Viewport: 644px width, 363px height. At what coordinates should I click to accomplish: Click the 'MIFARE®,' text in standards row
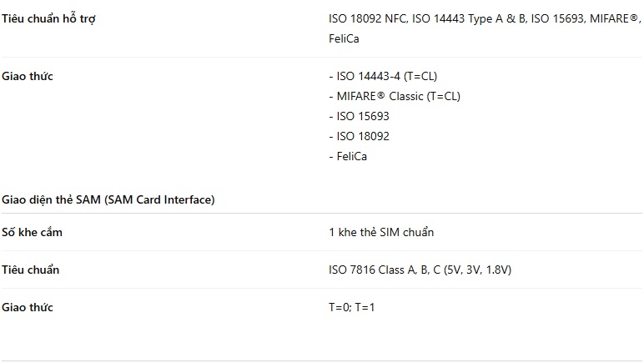[616, 19]
